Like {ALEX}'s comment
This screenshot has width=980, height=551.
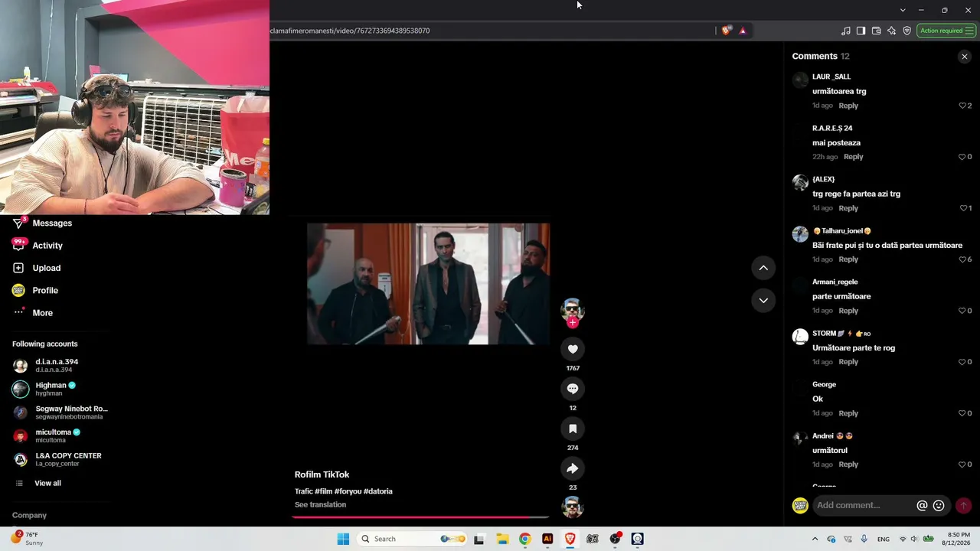tap(962, 208)
